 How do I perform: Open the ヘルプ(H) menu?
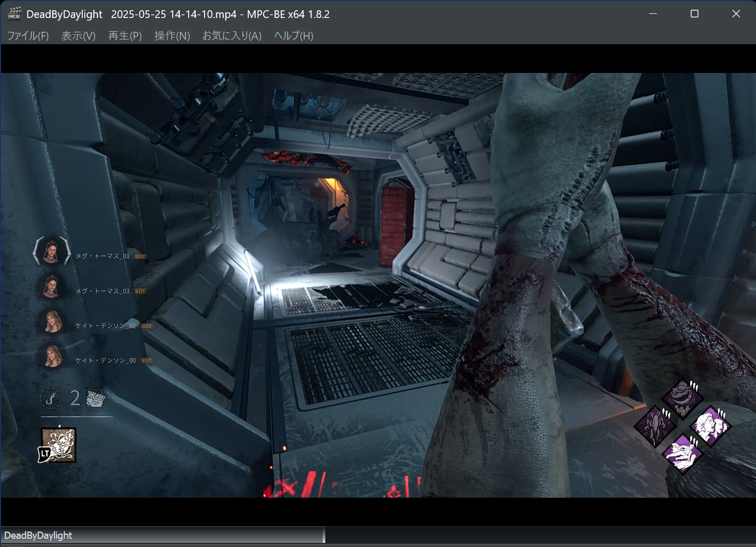(292, 36)
